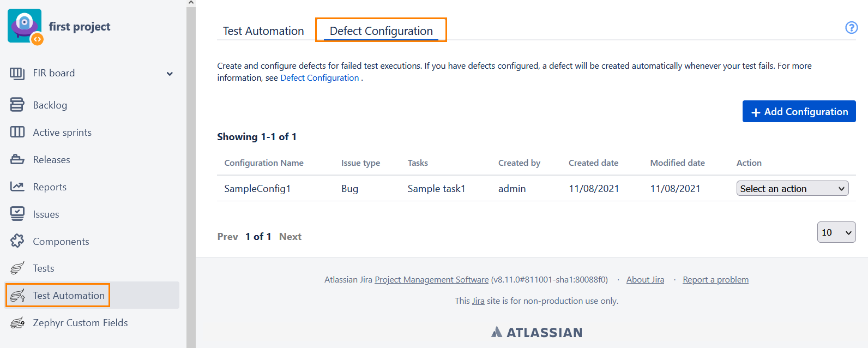868x348 pixels.
Task: Click Report a problem in the footer
Action: pos(715,279)
